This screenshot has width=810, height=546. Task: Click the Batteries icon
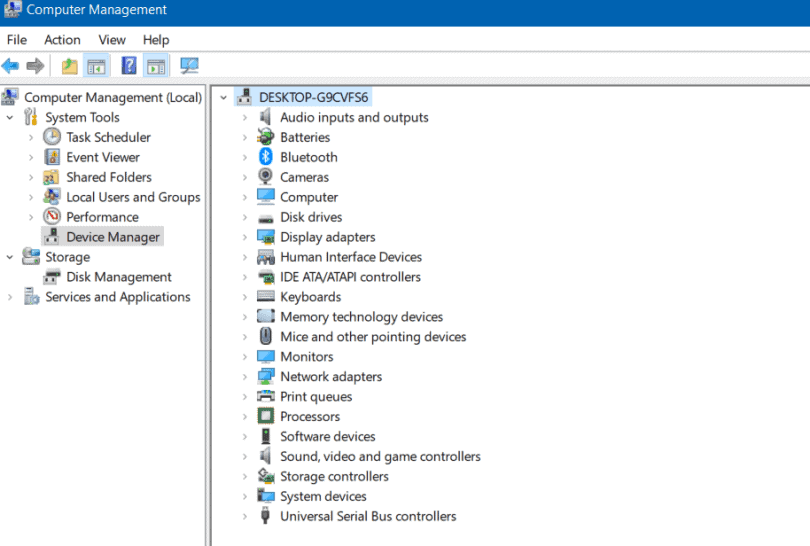click(266, 137)
